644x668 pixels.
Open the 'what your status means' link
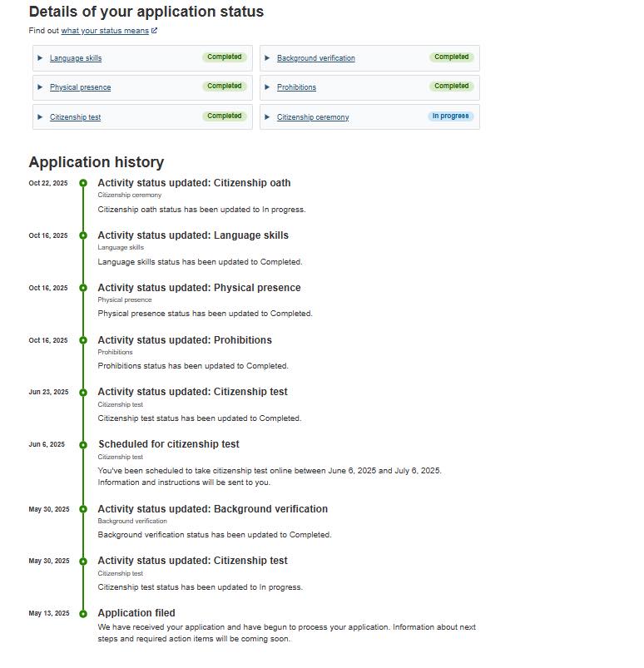pos(105,31)
